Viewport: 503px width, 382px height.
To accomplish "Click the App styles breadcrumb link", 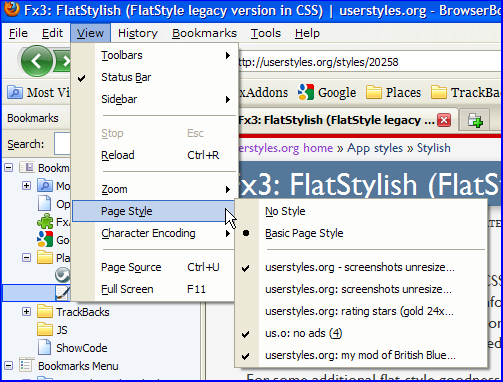I will coord(375,148).
